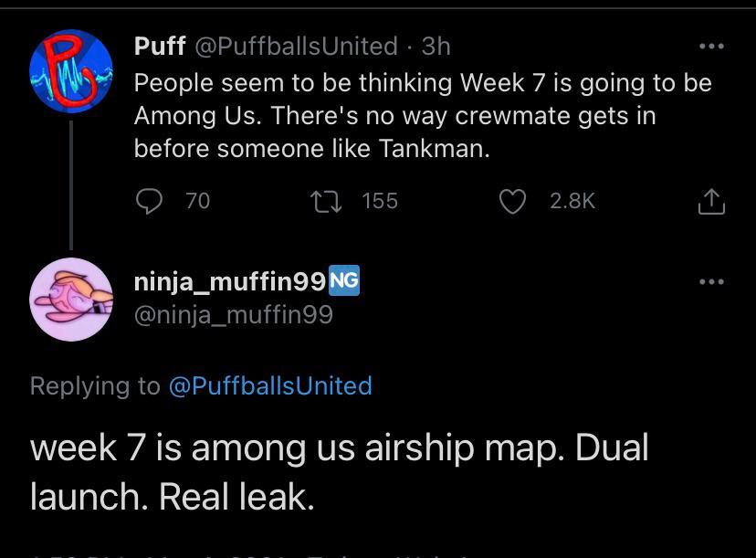
Task: Open Puff's profile picture
Action: [x=71, y=71]
